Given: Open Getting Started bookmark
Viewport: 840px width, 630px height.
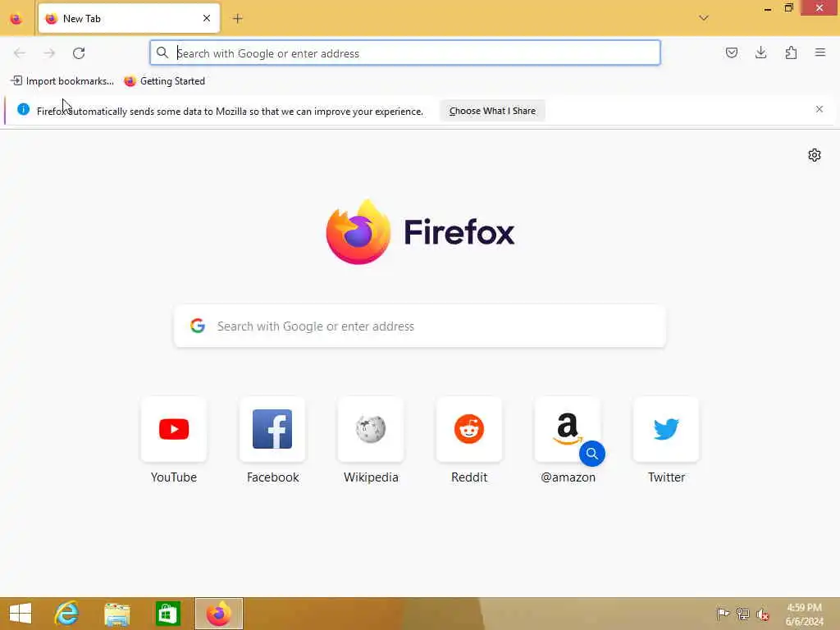Looking at the screenshot, I should pyautogui.click(x=164, y=81).
